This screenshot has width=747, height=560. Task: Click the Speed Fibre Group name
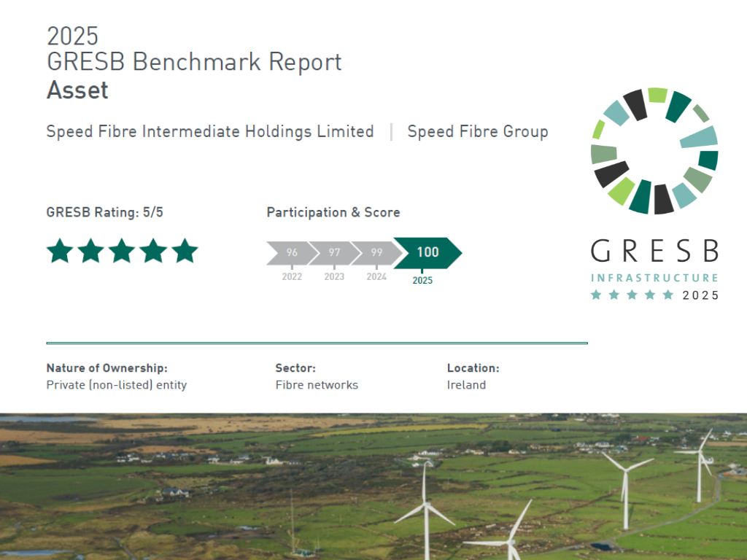[x=477, y=132]
